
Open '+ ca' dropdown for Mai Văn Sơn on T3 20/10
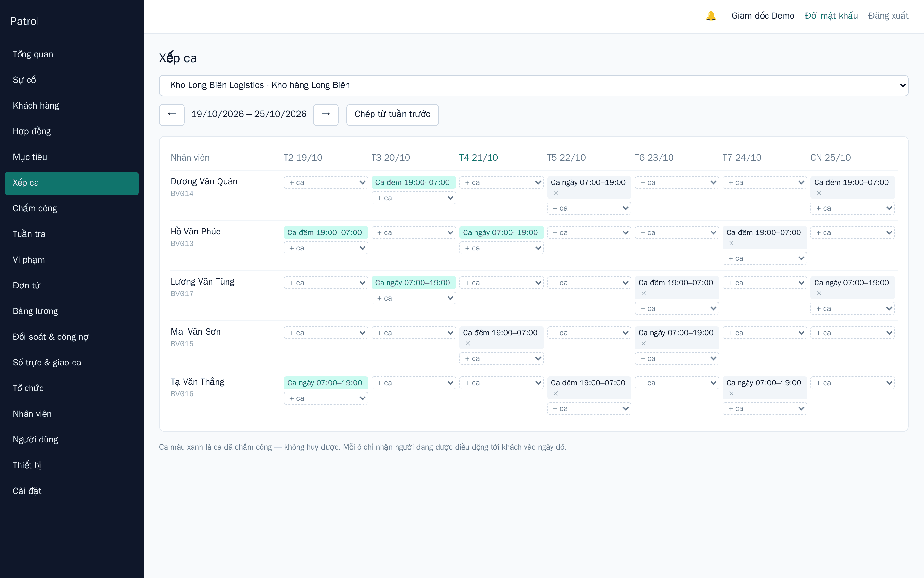point(414,333)
